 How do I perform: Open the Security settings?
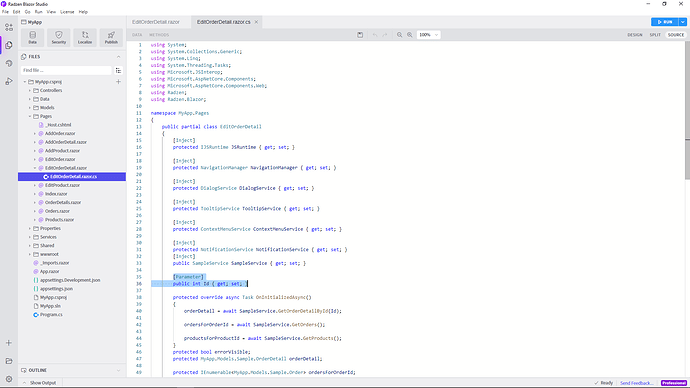point(59,37)
